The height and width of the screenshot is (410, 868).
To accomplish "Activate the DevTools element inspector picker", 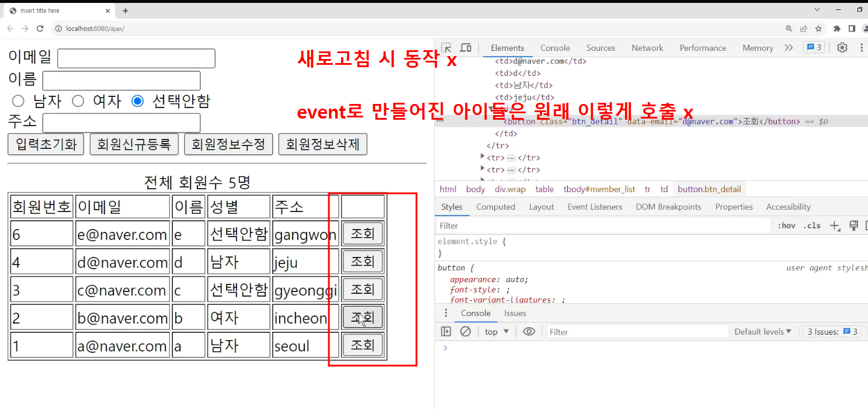I will coord(446,48).
